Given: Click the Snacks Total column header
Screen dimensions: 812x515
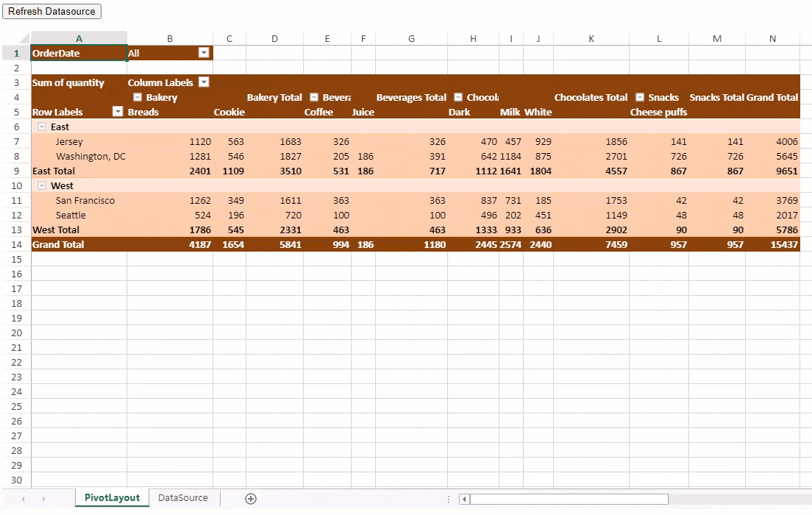Looking at the screenshot, I should point(716,97).
